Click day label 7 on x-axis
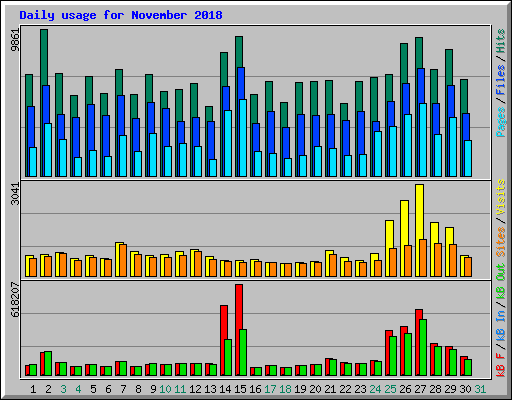 (123, 389)
